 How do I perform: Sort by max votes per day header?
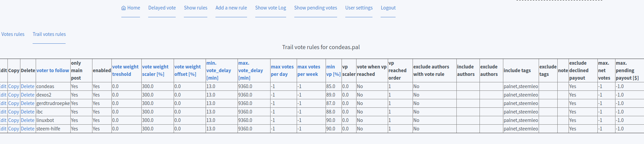tap(282, 70)
